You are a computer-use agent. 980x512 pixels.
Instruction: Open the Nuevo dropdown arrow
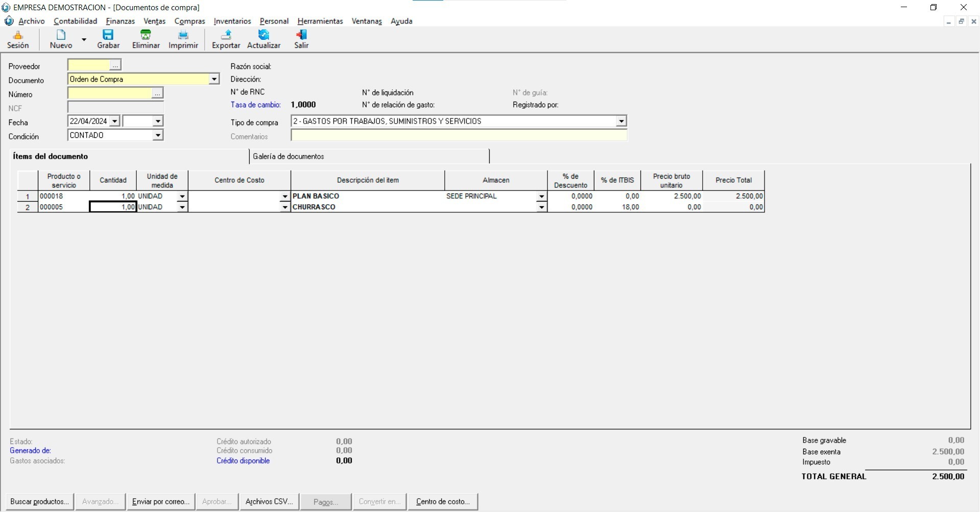(84, 39)
